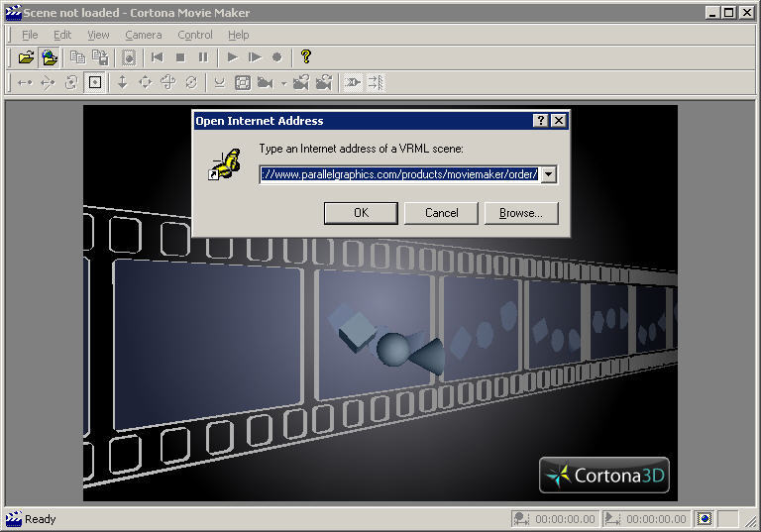Click the Cortona3D logo badge
761x532 pixels.
pos(604,476)
